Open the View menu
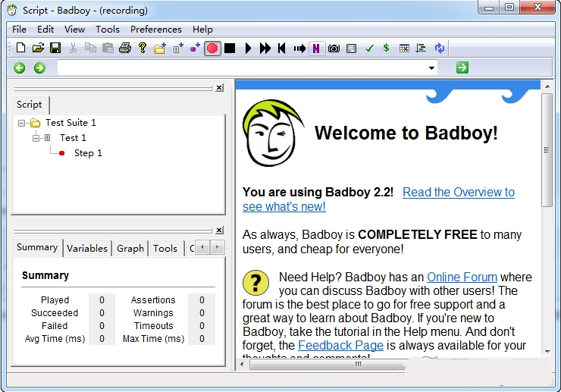 coord(74,30)
